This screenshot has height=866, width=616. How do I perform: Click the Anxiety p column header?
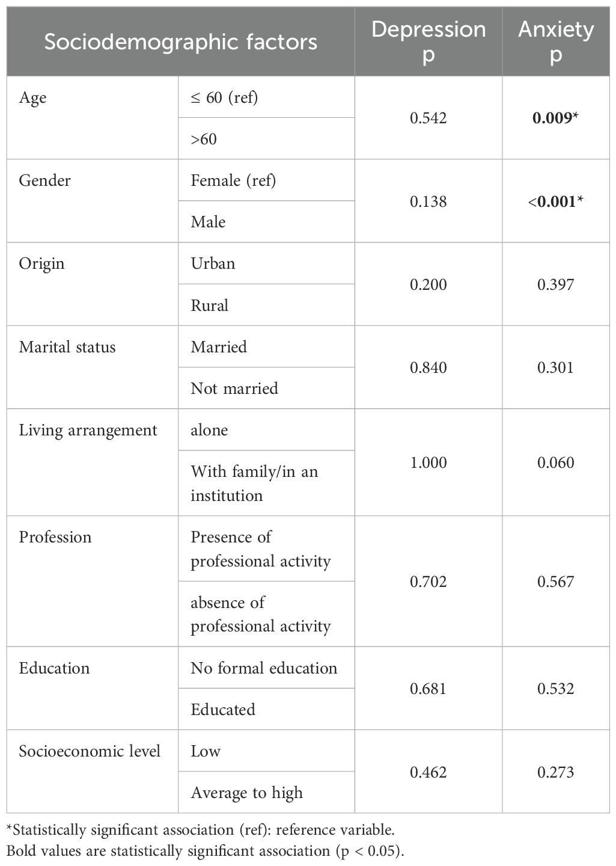[x=556, y=41]
